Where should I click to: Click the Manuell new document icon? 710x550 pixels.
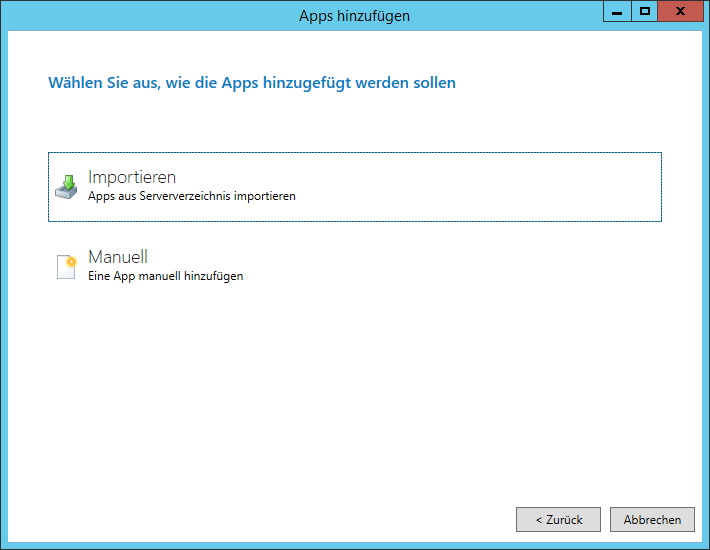click(66, 266)
